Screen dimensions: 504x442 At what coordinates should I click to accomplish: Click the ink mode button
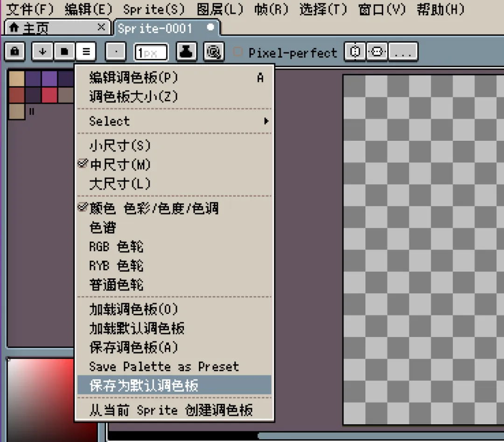click(186, 51)
